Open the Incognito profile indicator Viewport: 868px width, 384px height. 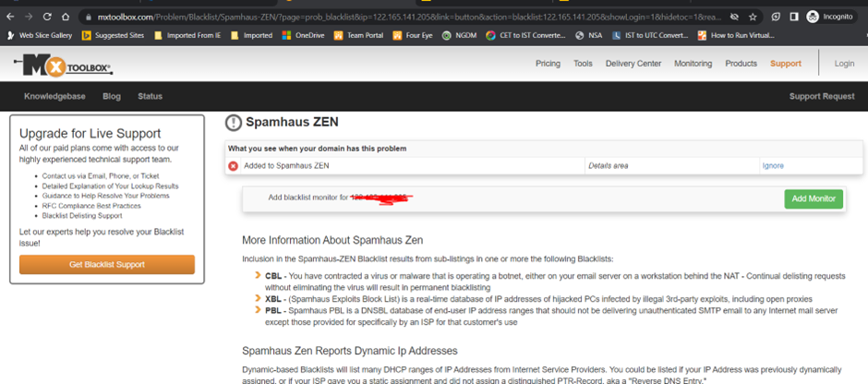(830, 17)
